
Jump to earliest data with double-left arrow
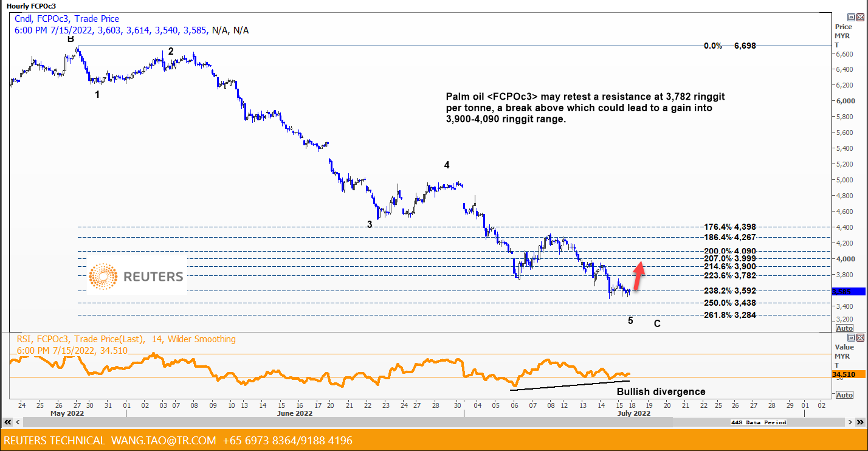click(9, 422)
